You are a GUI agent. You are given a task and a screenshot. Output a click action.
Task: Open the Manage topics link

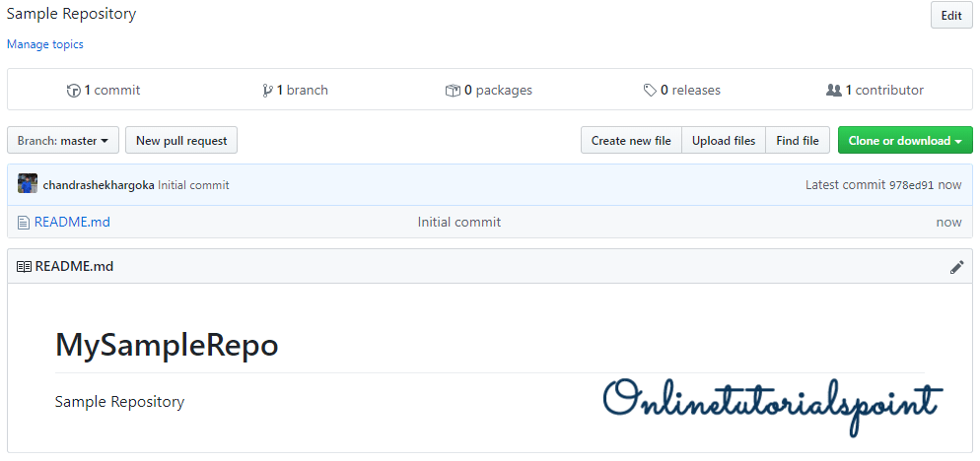(45, 44)
